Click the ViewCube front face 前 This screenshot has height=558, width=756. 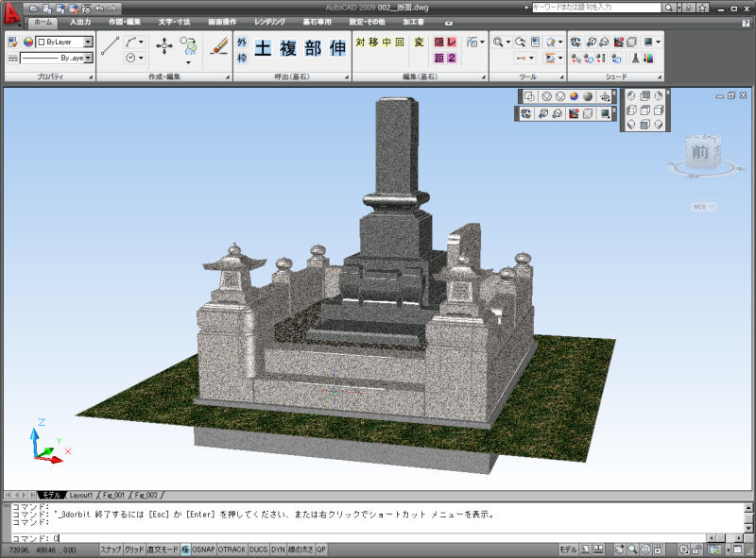[x=702, y=152]
